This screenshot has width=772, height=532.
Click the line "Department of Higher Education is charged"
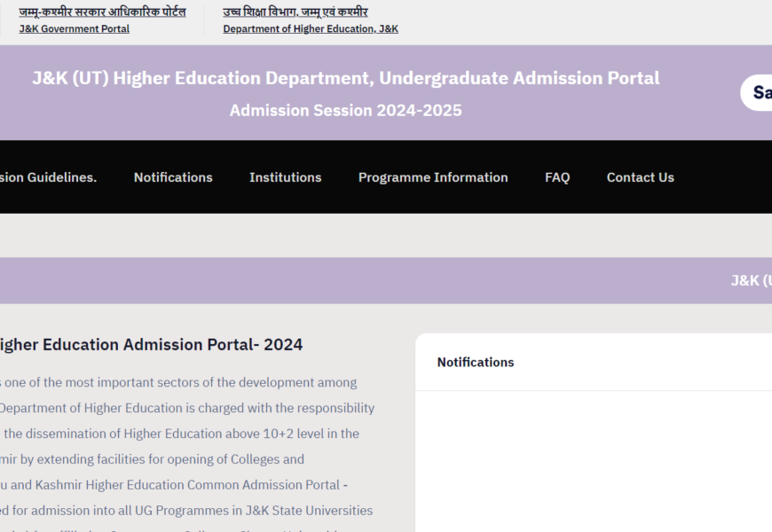[x=186, y=408]
